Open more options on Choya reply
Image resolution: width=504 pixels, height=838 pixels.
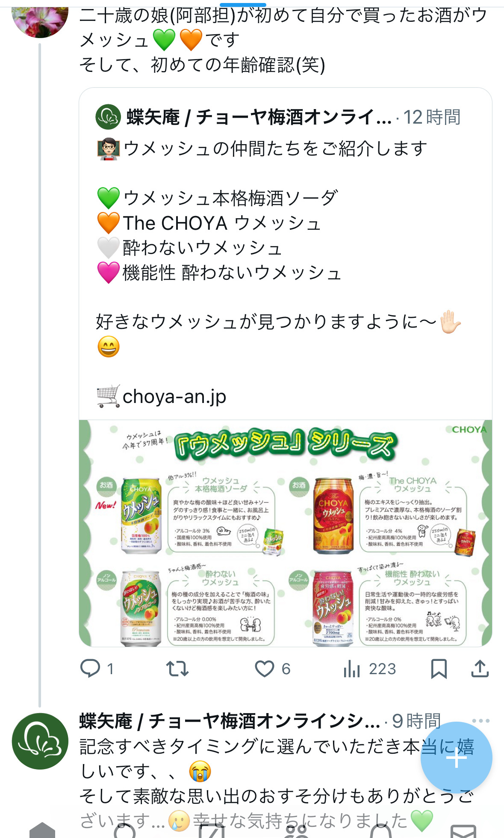(x=481, y=721)
